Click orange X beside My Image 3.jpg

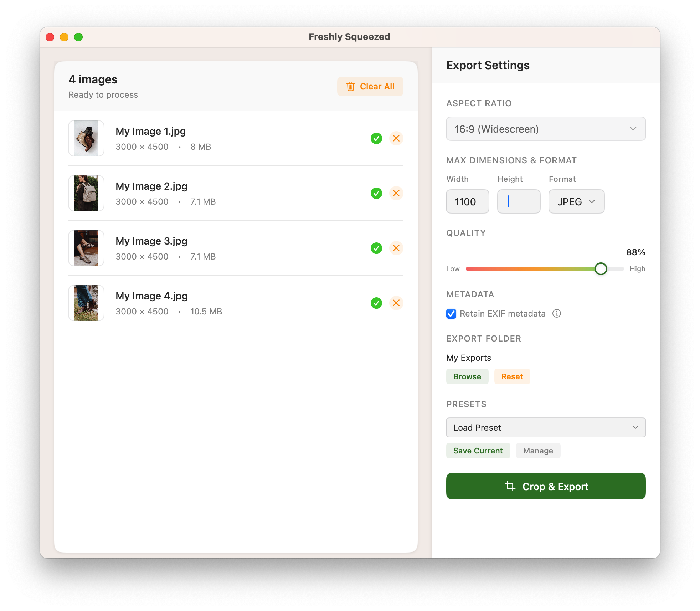[x=396, y=248]
